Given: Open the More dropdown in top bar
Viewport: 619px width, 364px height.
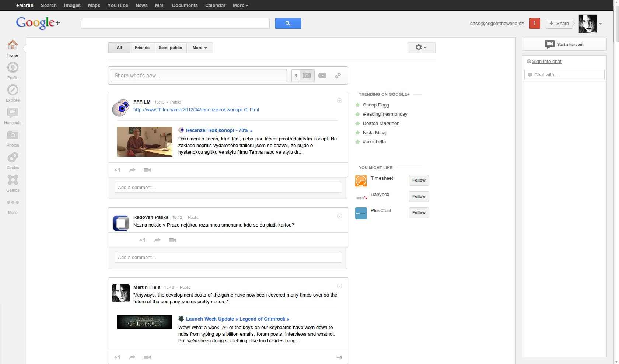Looking at the screenshot, I should tap(240, 5).
